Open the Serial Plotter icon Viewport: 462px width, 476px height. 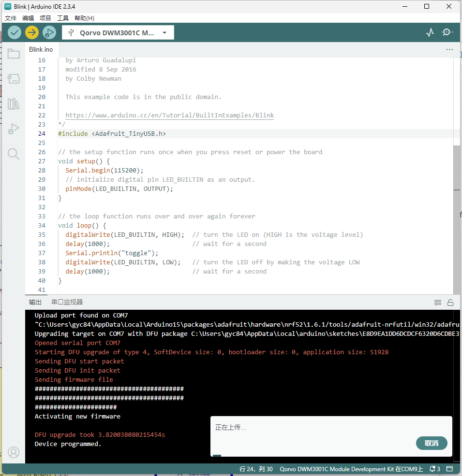(430, 32)
